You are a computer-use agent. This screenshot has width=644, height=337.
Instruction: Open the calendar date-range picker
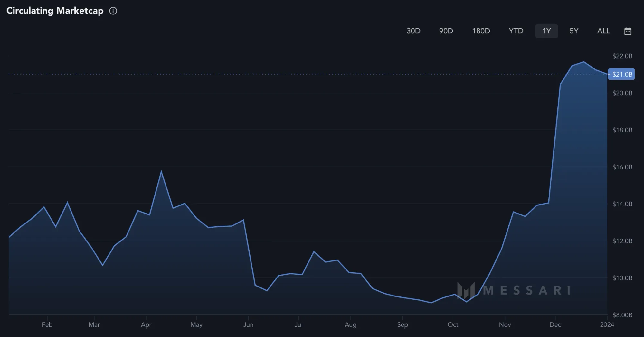click(x=628, y=31)
